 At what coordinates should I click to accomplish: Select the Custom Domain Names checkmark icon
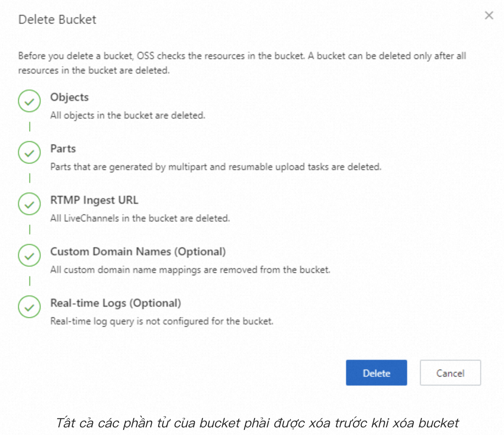pos(29,255)
